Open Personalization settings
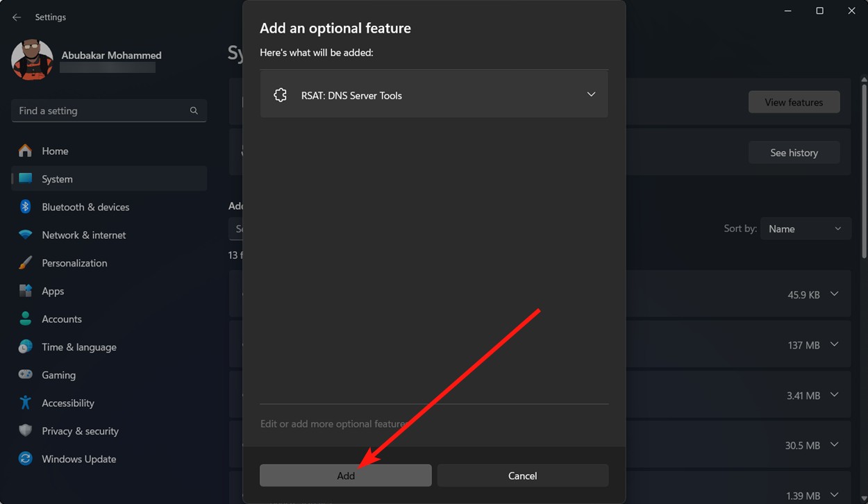This screenshot has width=868, height=504. coord(74,262)
